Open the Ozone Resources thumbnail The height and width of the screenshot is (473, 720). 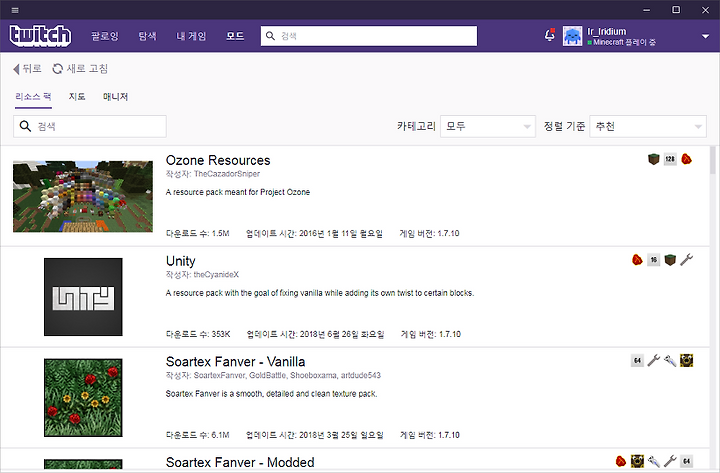click(83, 196)
